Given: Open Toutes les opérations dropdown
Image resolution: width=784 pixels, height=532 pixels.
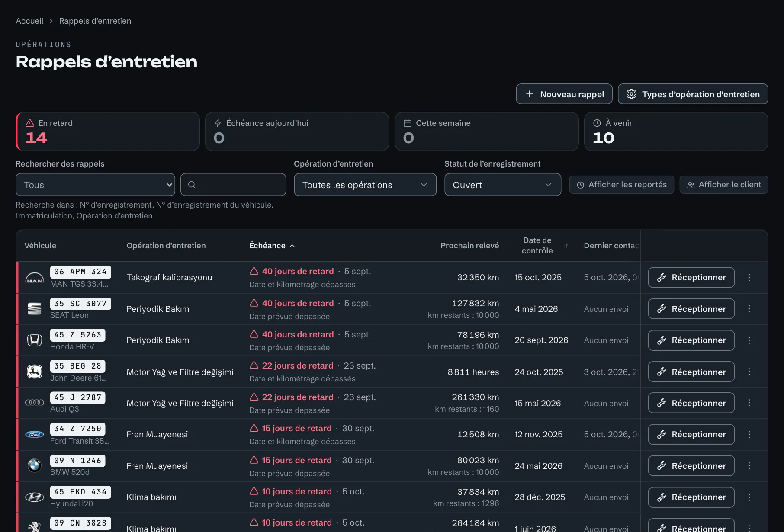Looking at the screenshot, I should pyautogui.click(x=365, y=185).
